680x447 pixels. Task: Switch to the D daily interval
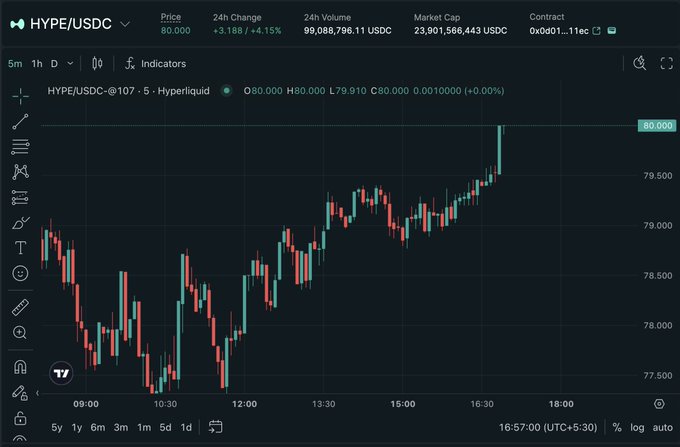click(54, 64)
